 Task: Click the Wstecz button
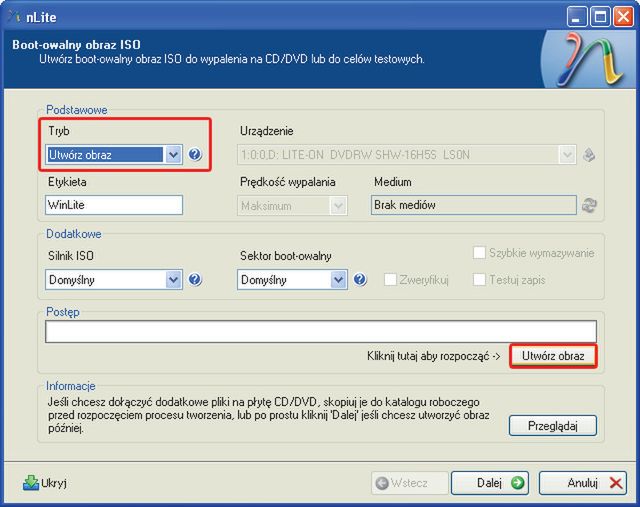[x=409, y=483]
